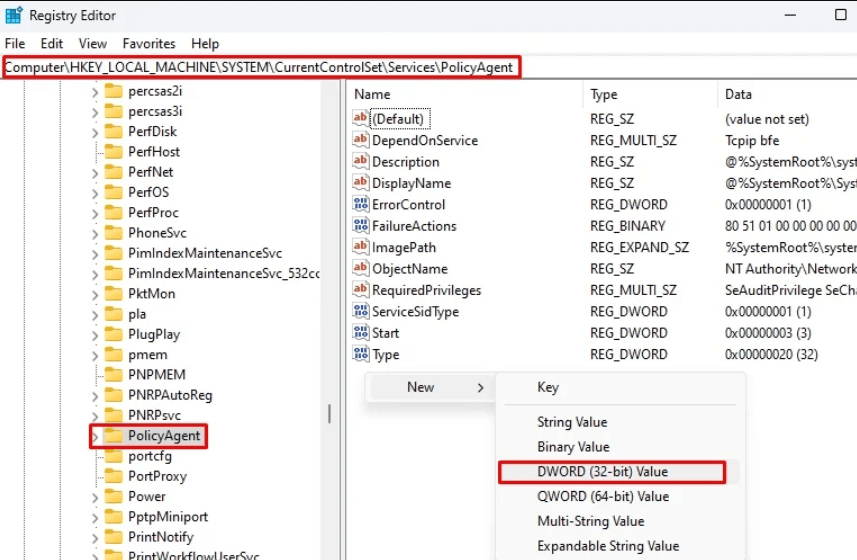Click the PhoneSvc folder icon
The image size is (857, 560).
(113, 233)
